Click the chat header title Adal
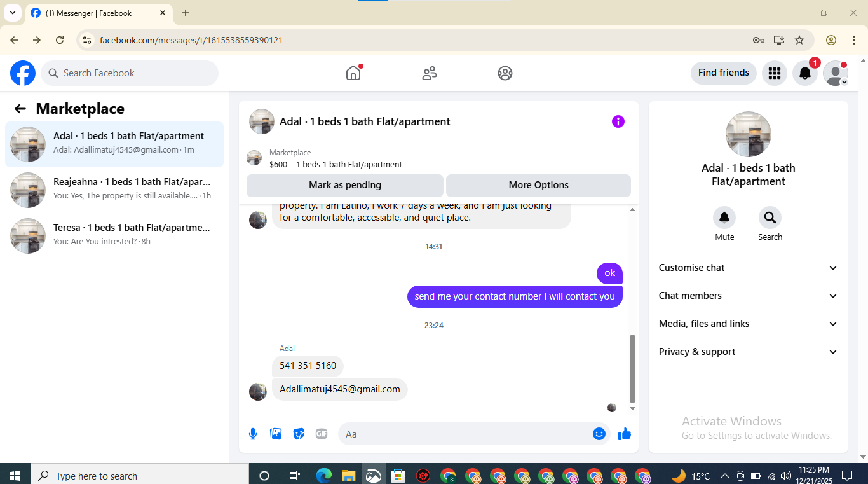 click(365, 121)
